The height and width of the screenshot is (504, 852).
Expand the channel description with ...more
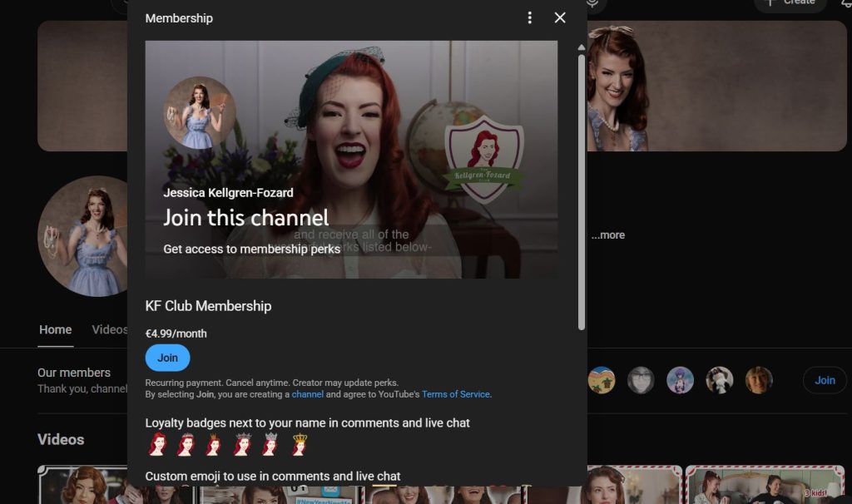point(608,235)
